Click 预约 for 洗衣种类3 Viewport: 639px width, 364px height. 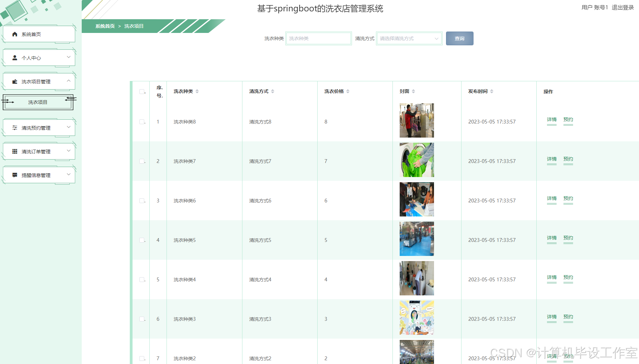pos(568,317)
